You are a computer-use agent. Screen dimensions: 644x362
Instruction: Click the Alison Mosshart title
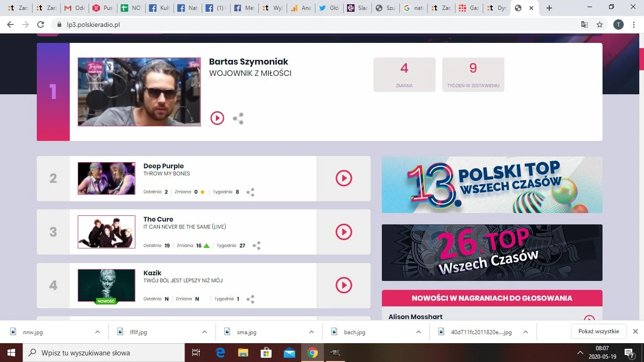[x=415, y=317]
